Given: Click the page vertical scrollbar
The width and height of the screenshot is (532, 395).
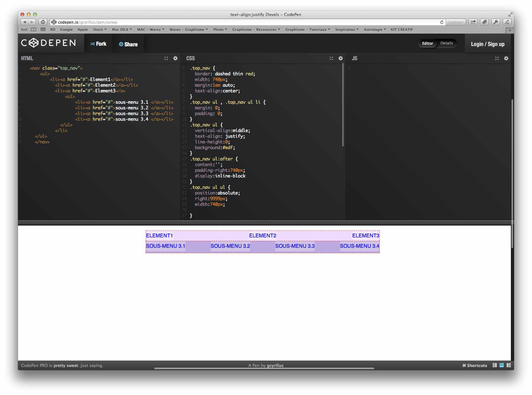Looking at the screenshot, I should pyautogui.click(x=512, y=173).
